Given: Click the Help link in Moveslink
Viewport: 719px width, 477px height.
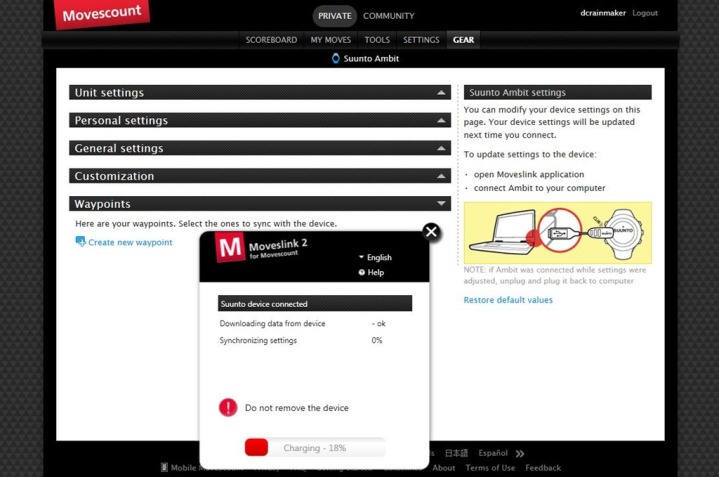Looking at the screenshot, I should [376, 272].
